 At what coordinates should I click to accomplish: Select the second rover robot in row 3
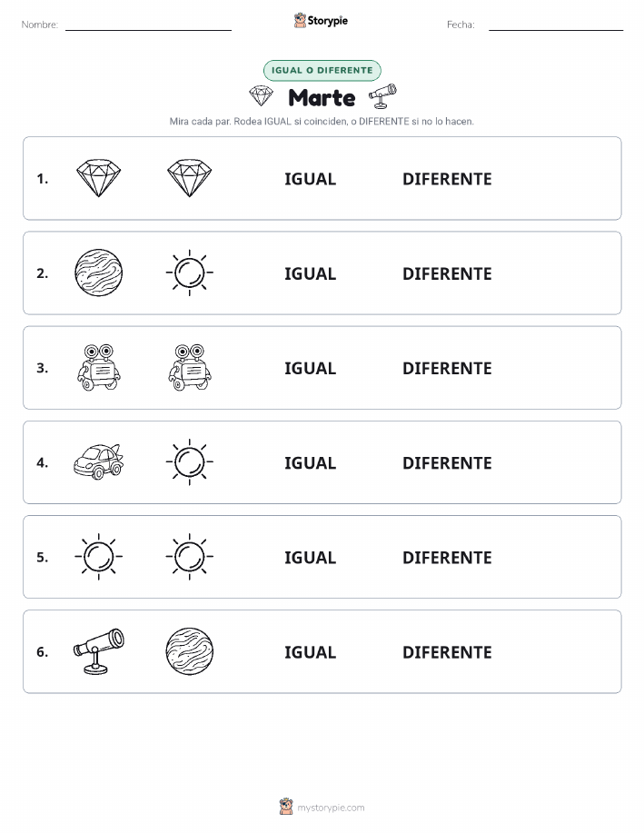pos(190,368)
